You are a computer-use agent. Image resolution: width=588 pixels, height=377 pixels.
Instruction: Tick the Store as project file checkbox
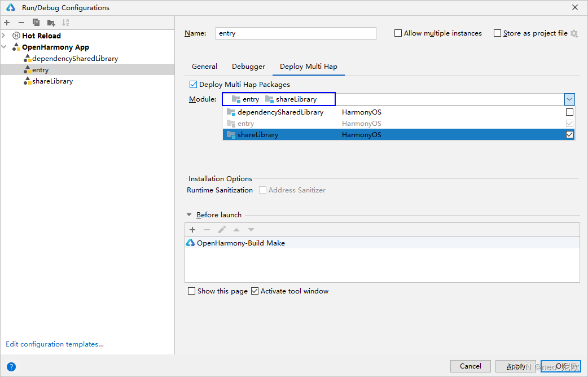(497, 33)
